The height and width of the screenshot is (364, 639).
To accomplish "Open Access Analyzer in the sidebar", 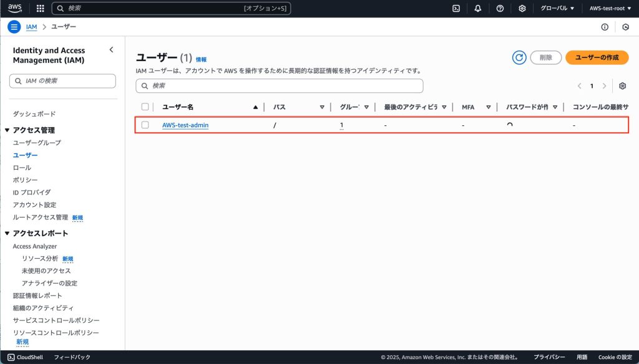I will 35,246.
